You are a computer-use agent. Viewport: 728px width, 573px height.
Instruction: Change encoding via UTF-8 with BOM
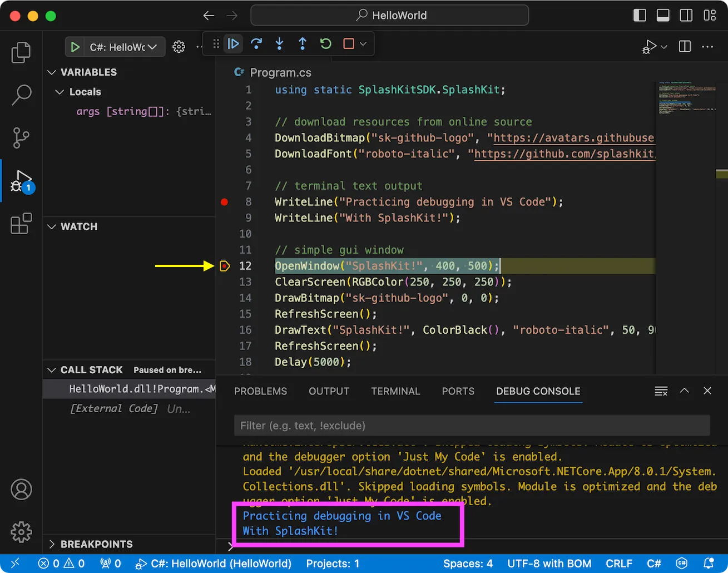click(x=549, y=564)
